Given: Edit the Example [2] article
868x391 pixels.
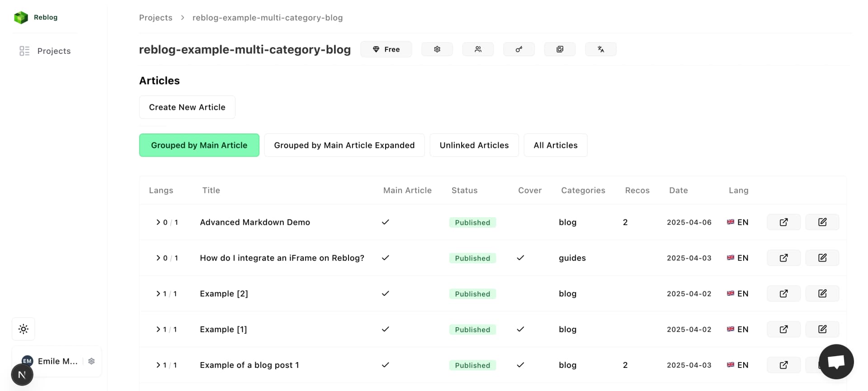Looking at the screenshot, I should (x=822, y=294).
